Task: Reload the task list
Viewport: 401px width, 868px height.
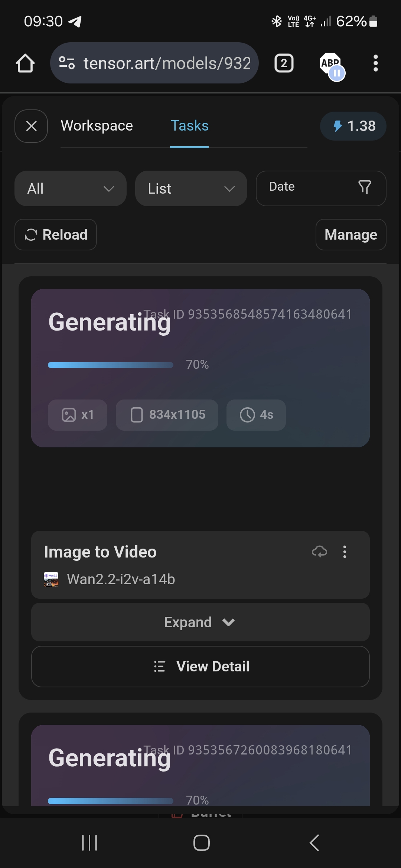Action: [56, 235]
